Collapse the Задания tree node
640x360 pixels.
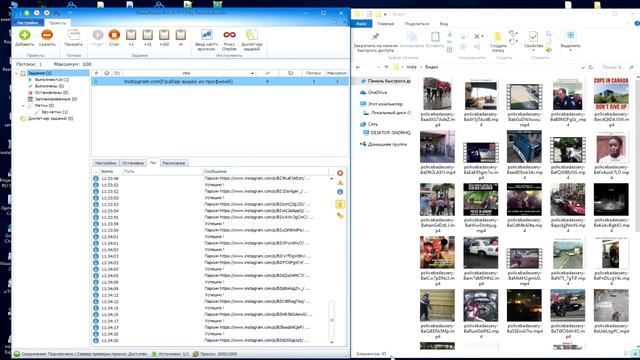click(17, 73)
